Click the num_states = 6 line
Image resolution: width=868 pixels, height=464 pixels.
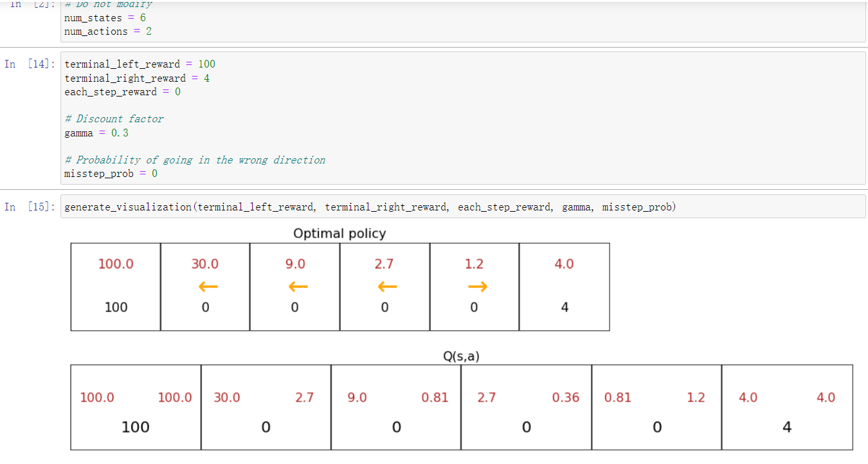coord(105,17)
